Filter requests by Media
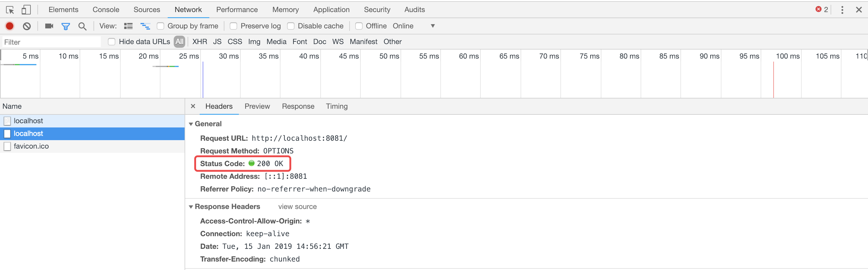Screen dimensions: 868x270 pyautogui.click(x=276, y=41)
